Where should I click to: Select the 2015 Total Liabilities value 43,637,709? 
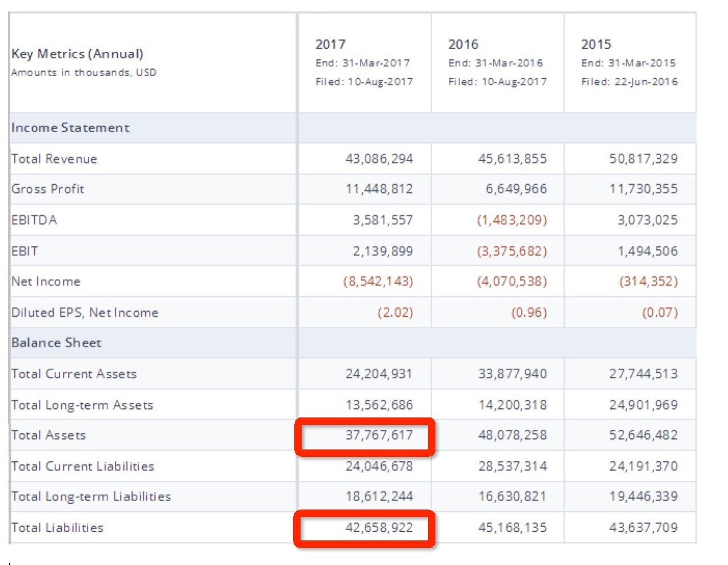[x=643, y=527]
